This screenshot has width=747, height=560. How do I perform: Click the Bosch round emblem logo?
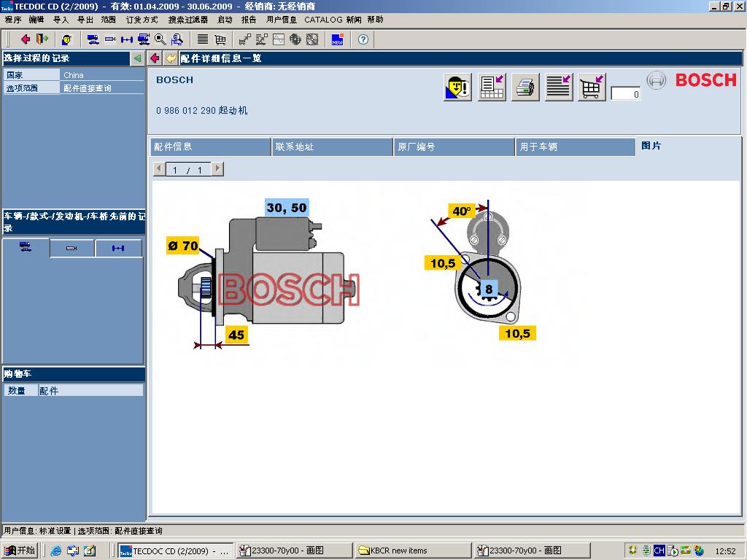coord(656,80)
